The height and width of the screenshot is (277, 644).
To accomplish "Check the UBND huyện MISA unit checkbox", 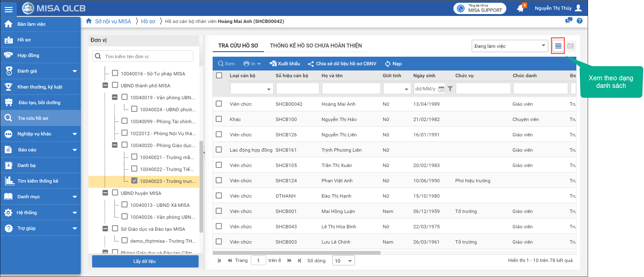I will (x=115, y=193).
